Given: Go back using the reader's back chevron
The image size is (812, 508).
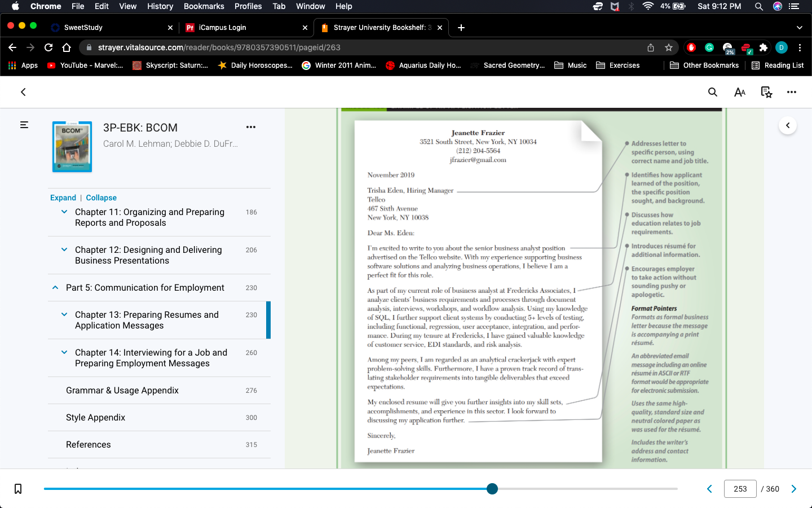Looking at the screenshot, I should tap(23, 92).
